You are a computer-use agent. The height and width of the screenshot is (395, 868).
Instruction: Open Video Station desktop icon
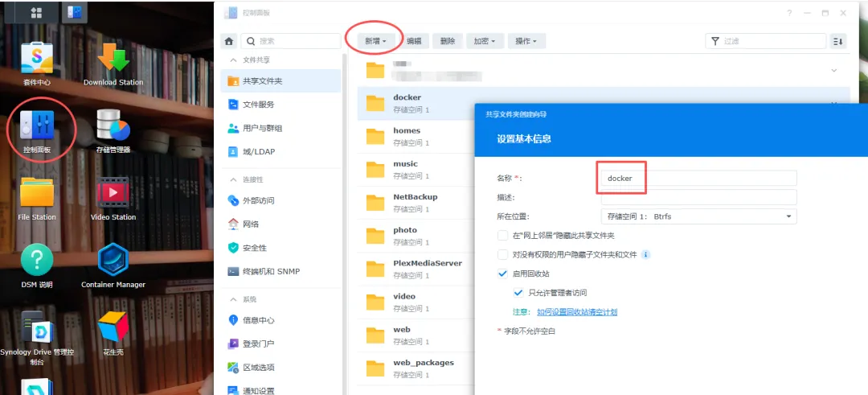pyautogui.click(x=113, y=199)
